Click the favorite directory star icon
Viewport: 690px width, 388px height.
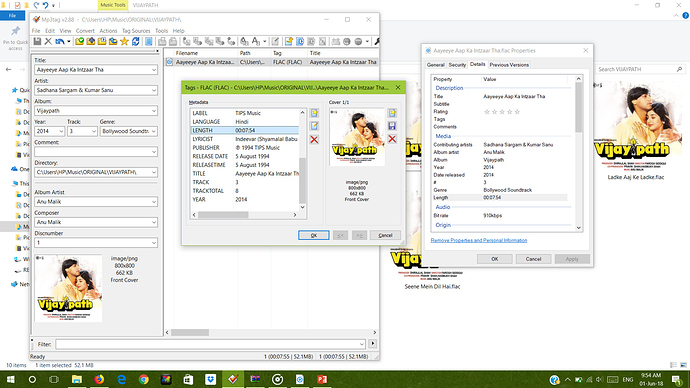click(124, 41)
